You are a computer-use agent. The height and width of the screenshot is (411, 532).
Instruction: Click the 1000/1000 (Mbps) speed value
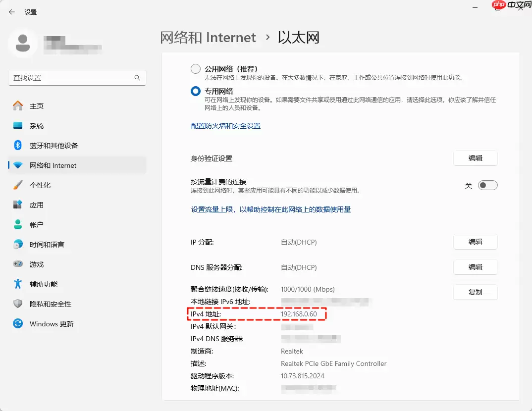point(308,289)
